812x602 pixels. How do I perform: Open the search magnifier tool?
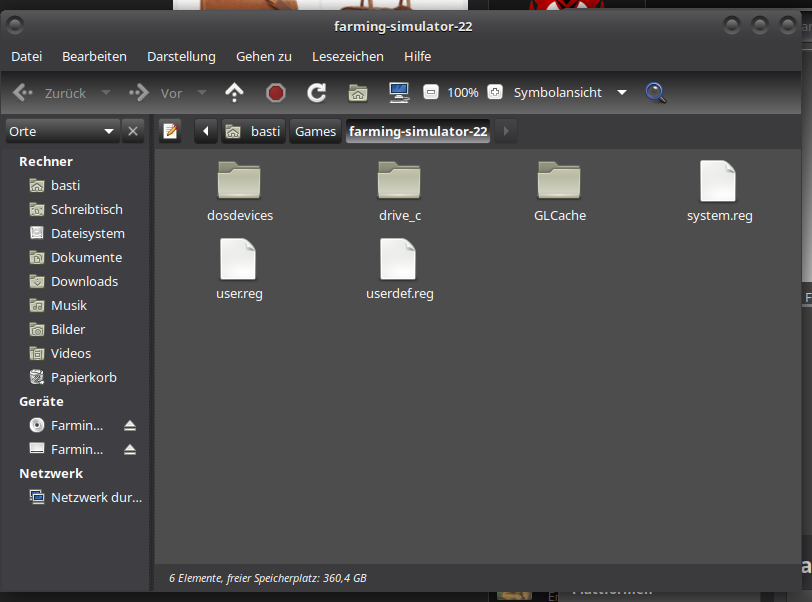pyautogui.click(x=655, y=93)
